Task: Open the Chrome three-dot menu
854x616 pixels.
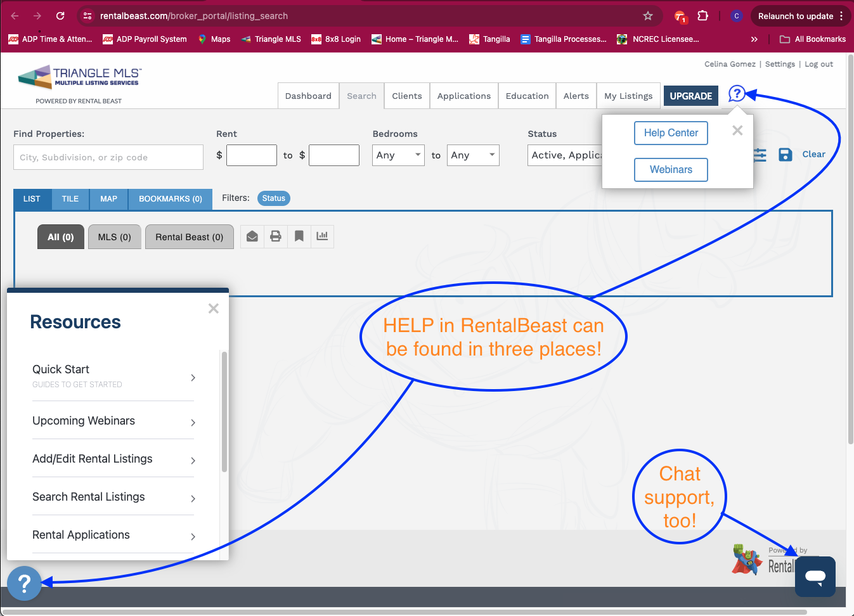Action: coord(841,16)
